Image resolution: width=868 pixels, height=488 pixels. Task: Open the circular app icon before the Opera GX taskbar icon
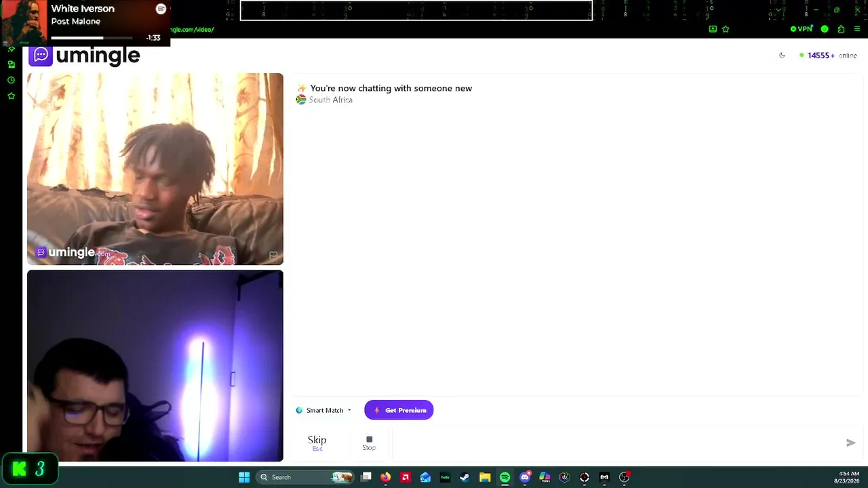tap(564, 477)
